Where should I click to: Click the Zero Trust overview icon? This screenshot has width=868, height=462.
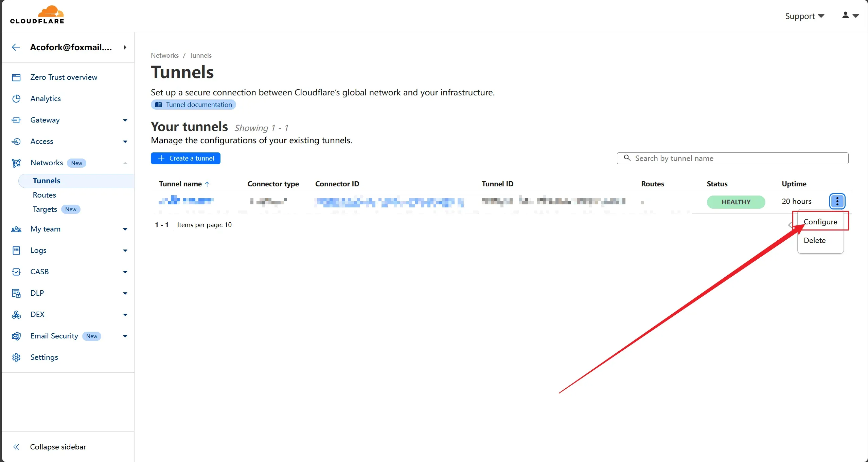[16, 77]
